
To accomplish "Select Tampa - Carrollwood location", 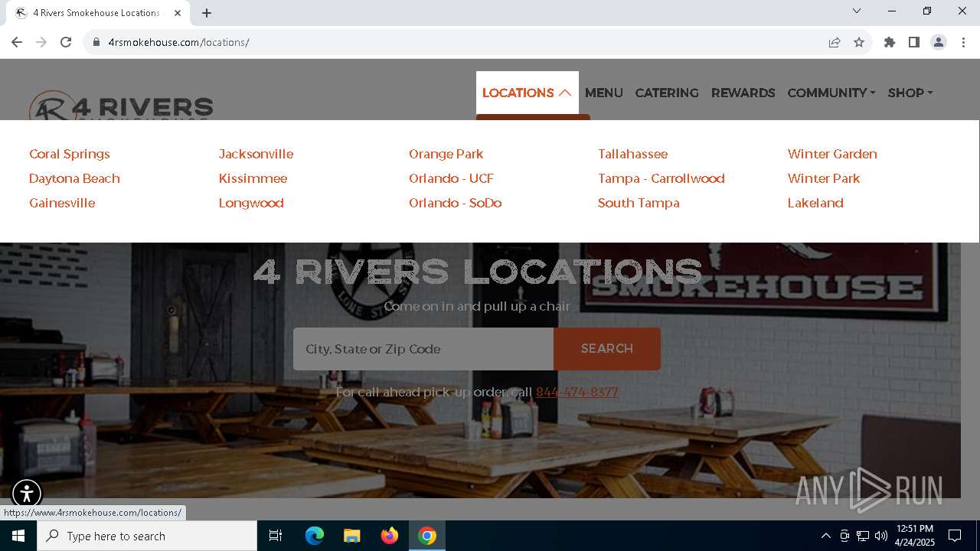I will coord(661,178).
